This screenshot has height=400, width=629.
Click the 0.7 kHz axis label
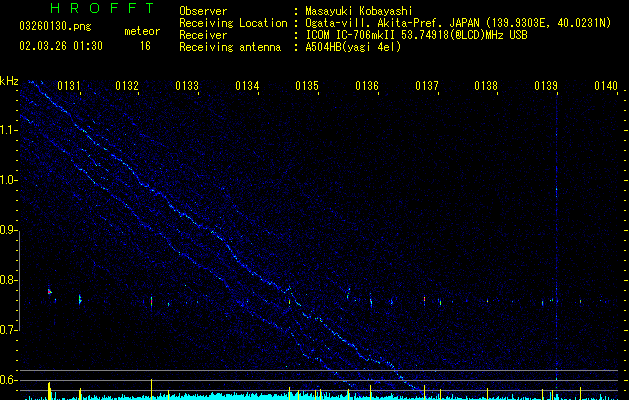tap(9, 330)
